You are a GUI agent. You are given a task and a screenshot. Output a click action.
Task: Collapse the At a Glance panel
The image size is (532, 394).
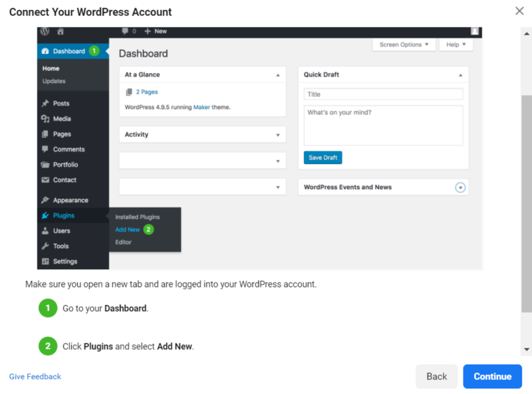pyautogui.click(x=278, y=75)
